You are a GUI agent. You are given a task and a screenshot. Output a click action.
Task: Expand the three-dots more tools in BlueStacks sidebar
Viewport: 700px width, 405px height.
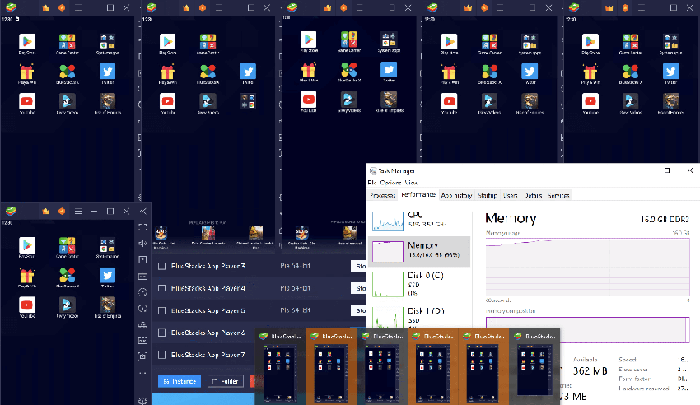142,373
